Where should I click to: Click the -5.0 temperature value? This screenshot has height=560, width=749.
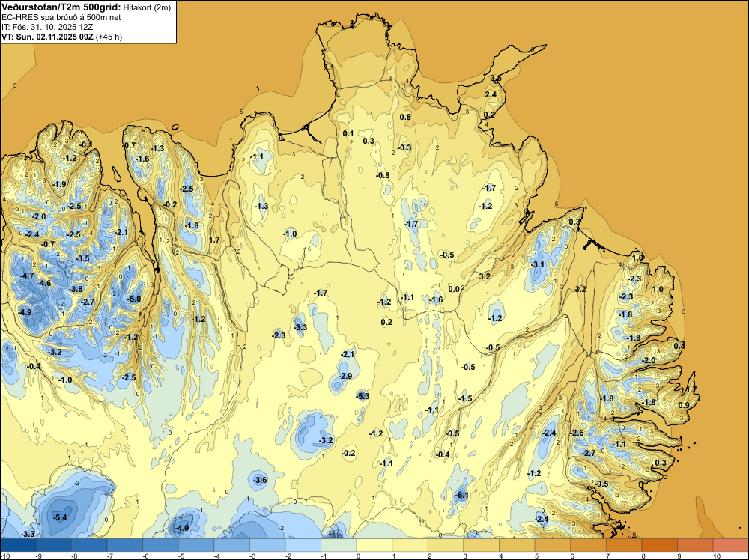pyautogui.click(x=134, y=299)
